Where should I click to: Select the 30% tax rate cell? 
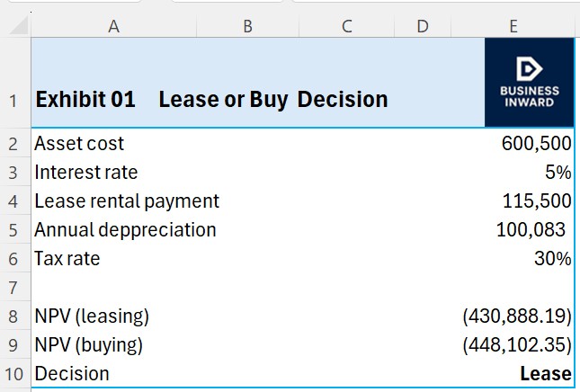coord(552,259)
